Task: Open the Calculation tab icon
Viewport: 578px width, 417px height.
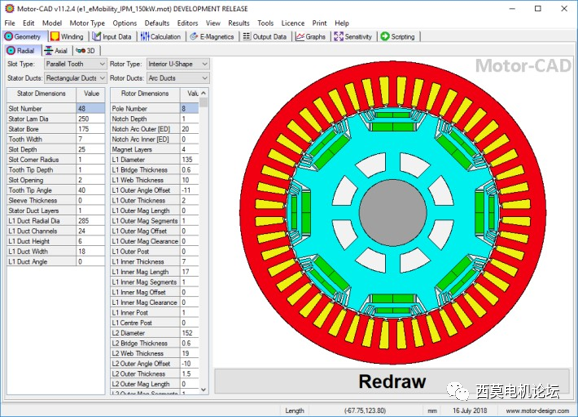Action: click(x=145, y=37)
